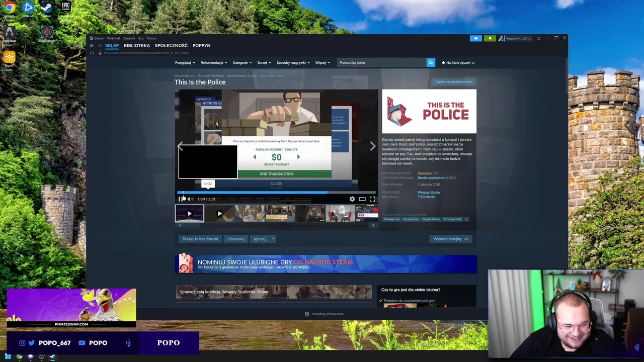Open the Pomoc menu
This screenshot has height=362, width=644.
click(x=151, y=38)
